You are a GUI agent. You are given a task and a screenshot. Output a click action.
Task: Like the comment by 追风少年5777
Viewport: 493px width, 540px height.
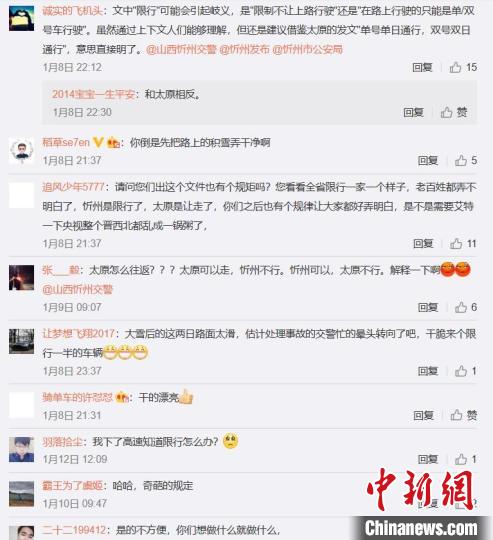[x=463, y=243]
